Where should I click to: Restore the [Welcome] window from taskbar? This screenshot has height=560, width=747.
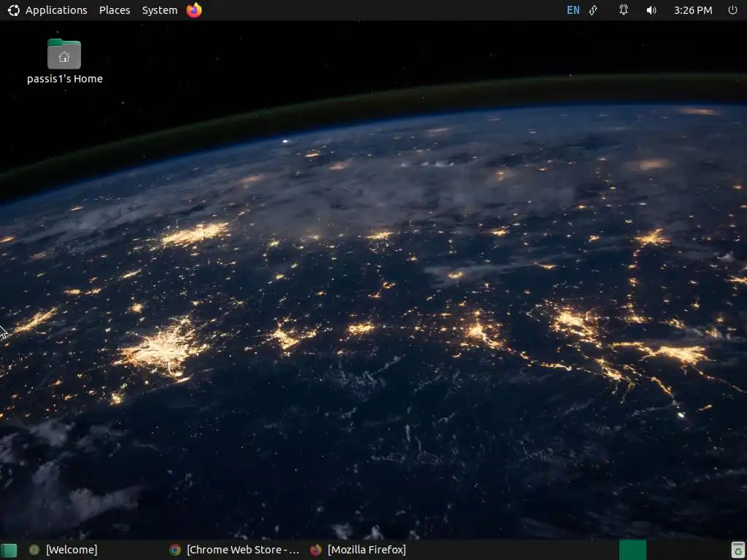click(63, 550)
